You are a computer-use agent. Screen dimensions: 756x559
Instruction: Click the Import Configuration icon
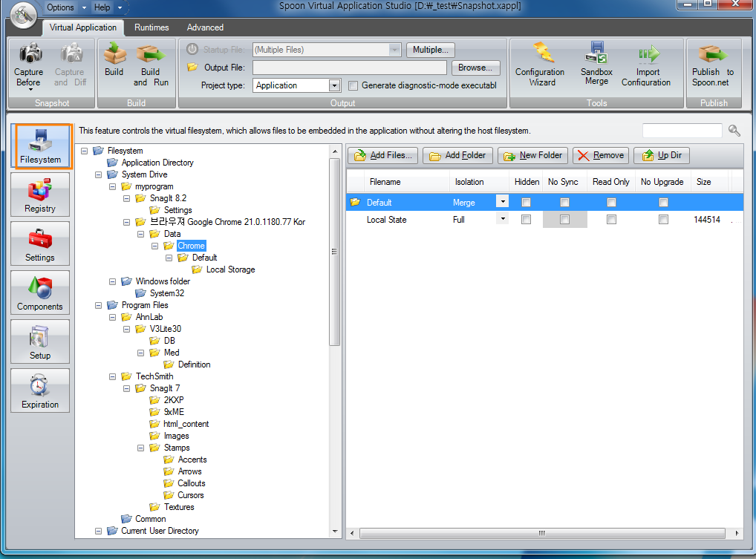point(648,54)
